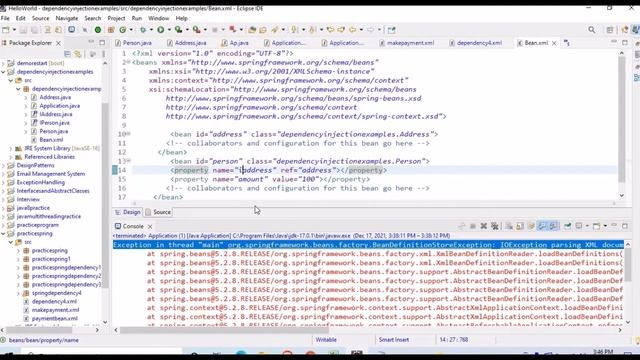Close the Bean.xml editor tab
The width and height of the screenshot is (640, 360).
tap(554, 43)
